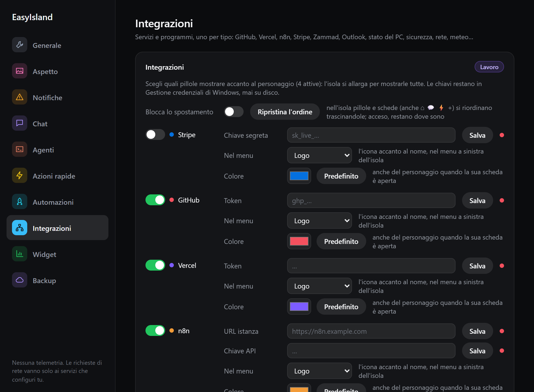Screen dimensions: 534x392
Task: Focus the GitHub Token ghp_ field
Action: 371,200
